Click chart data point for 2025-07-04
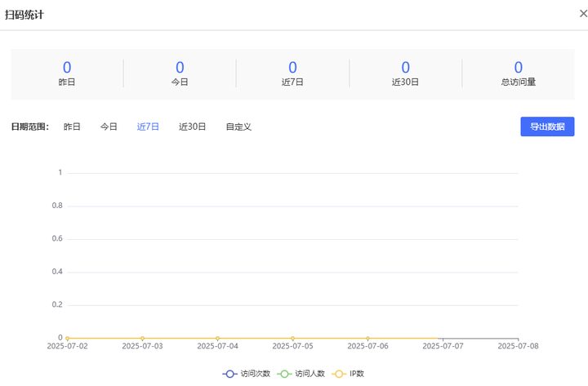 217,339
